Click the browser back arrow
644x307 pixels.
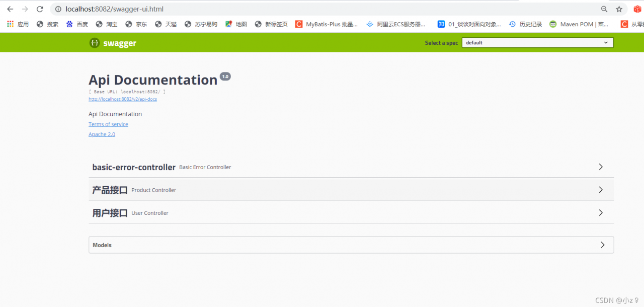(10, 9)
